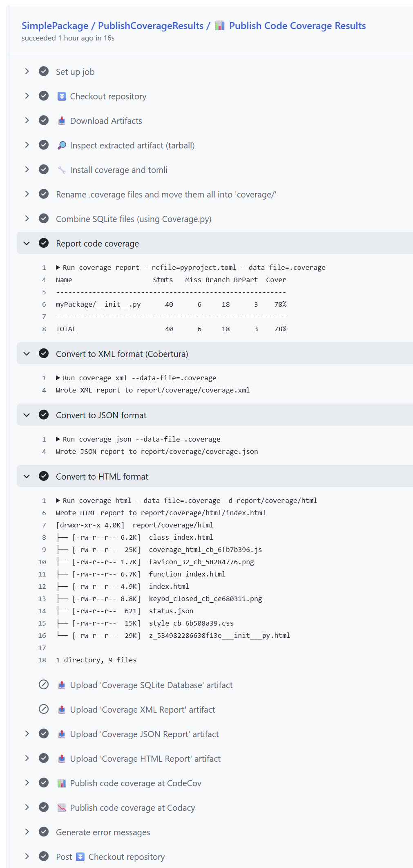Viewport: 413px width, 868px height.
Task: Open the SimplePackage breadcrumb link
Action: pyautogui.click(x=55, y=26)
